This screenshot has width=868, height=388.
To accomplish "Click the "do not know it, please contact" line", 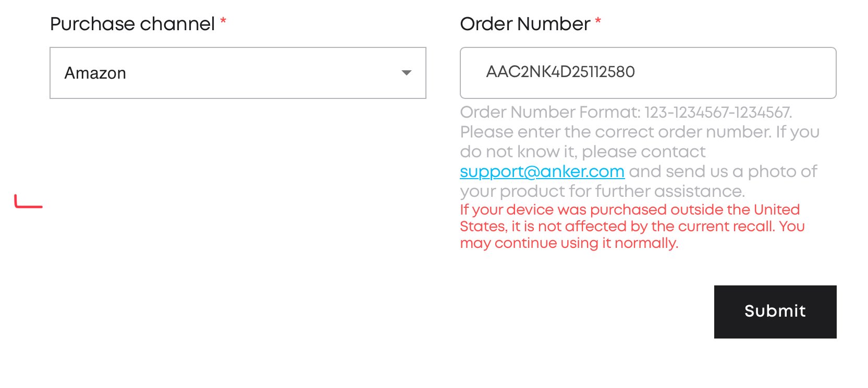I will pos(582,152).
